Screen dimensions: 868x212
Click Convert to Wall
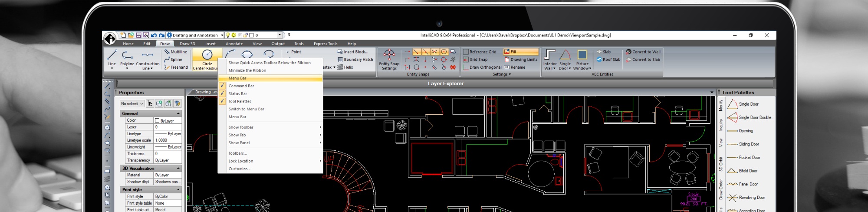pyautogui.click(x=643, y=52)
